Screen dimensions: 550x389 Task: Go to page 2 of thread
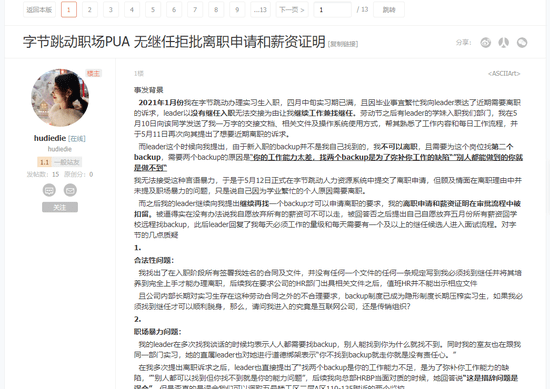(90, 10)
